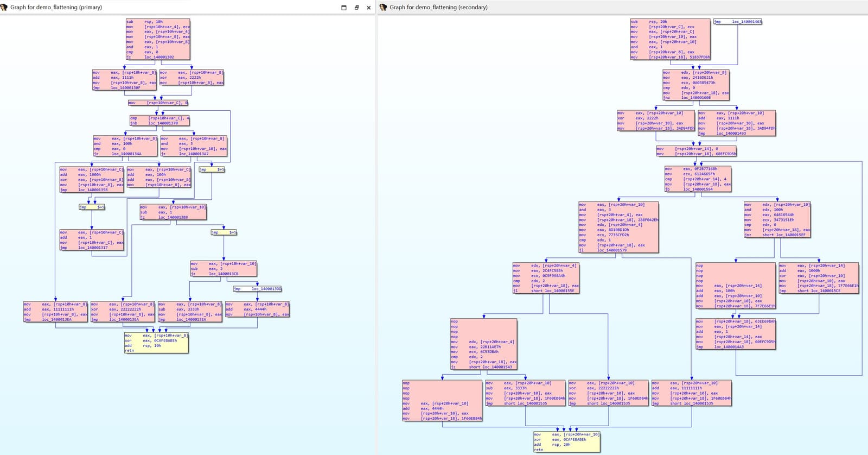868x455 pixels.
Task: Select primary block 'add eax, 1111h'
Action: click(124, 80)
